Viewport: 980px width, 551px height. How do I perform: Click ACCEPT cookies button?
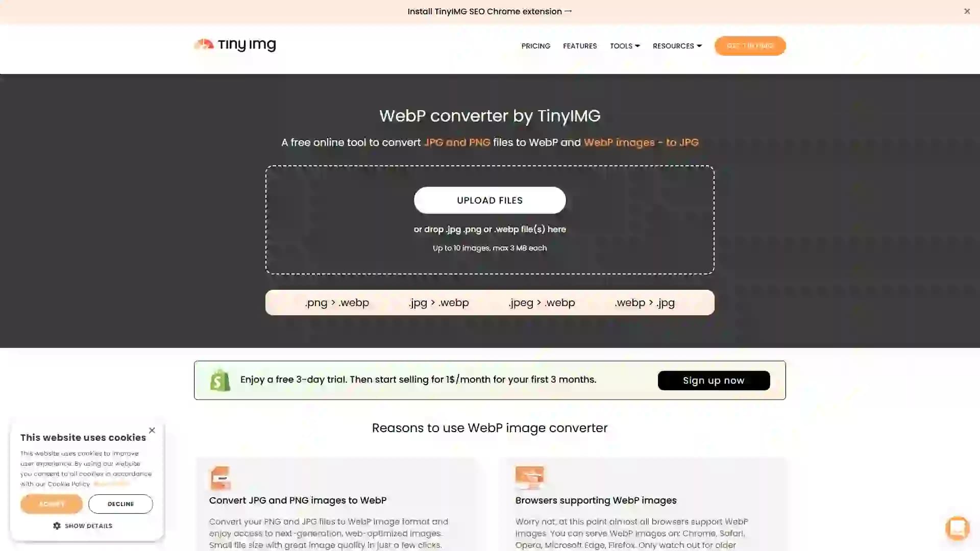click(51, 504)
